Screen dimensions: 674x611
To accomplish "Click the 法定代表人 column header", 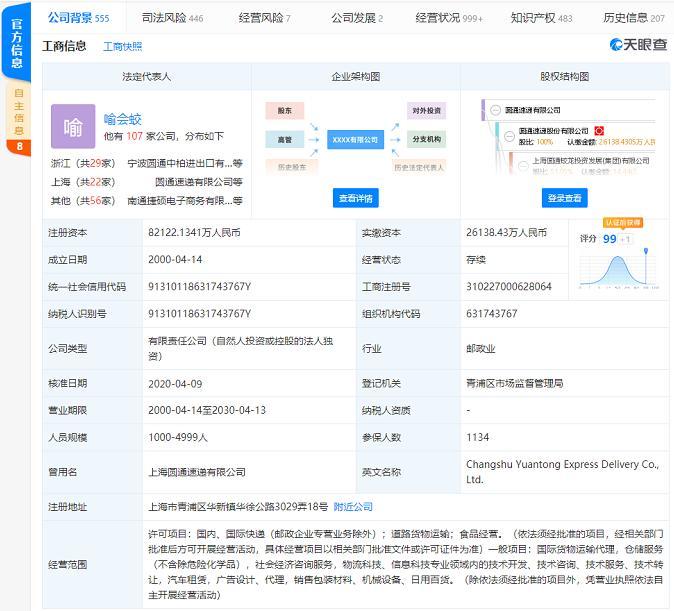I will click(x=147, y=77).
